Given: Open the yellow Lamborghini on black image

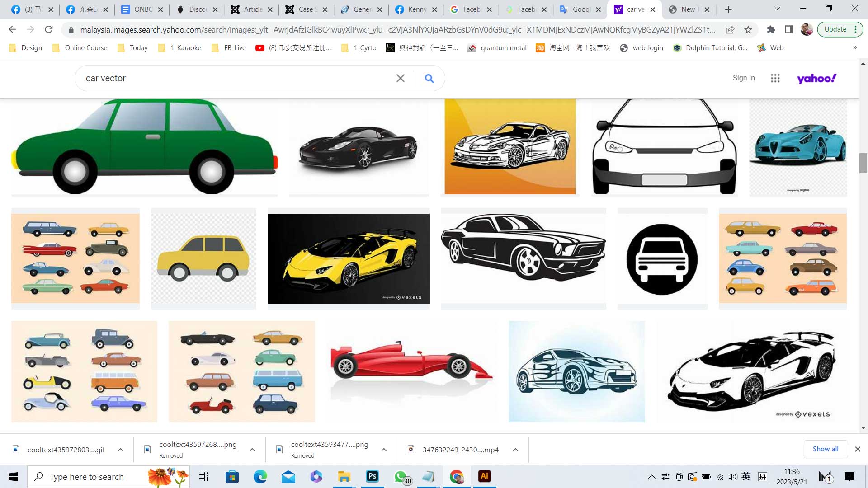Looking at the screenshot, I should click(349, 258).
